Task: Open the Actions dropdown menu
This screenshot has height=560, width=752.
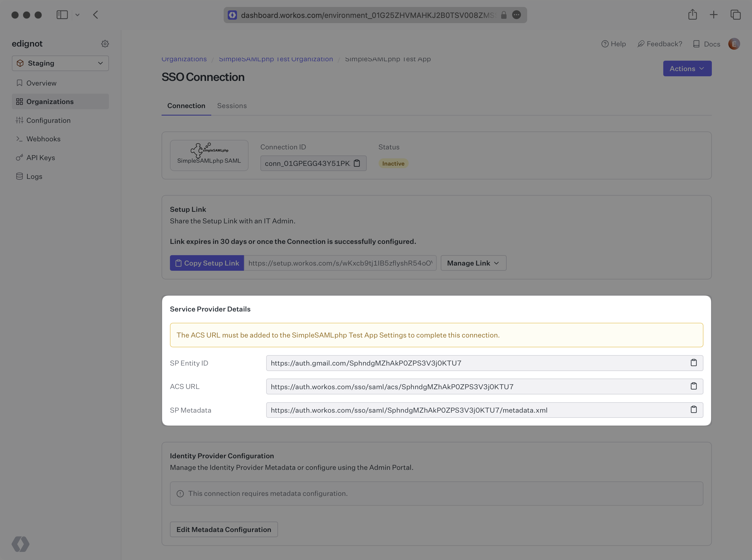Action: (687, 68)
